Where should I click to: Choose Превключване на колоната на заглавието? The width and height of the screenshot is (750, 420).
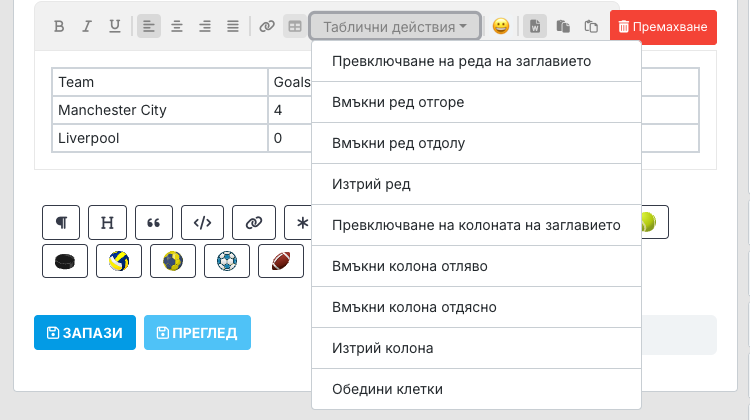tap(476, 225)
